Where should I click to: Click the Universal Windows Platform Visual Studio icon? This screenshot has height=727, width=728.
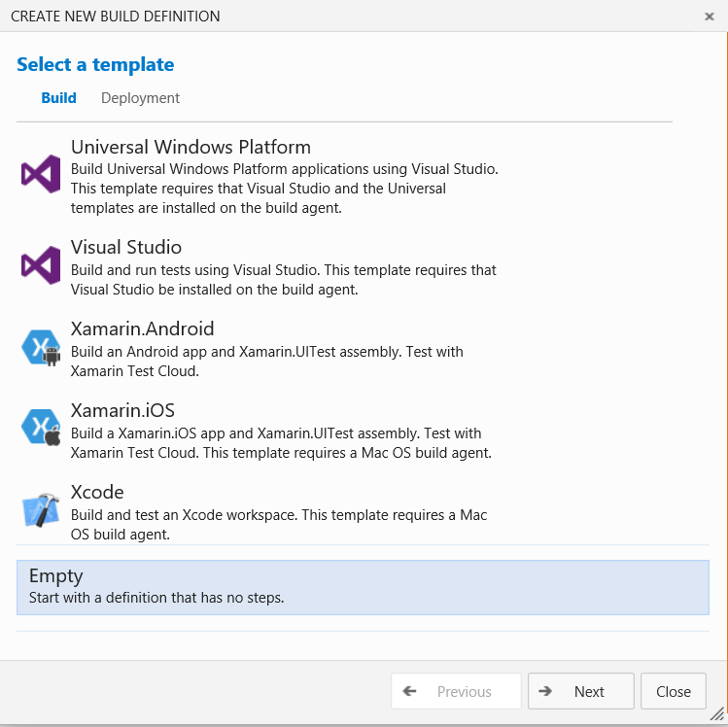pyautogui.click(x=41, y=174)
